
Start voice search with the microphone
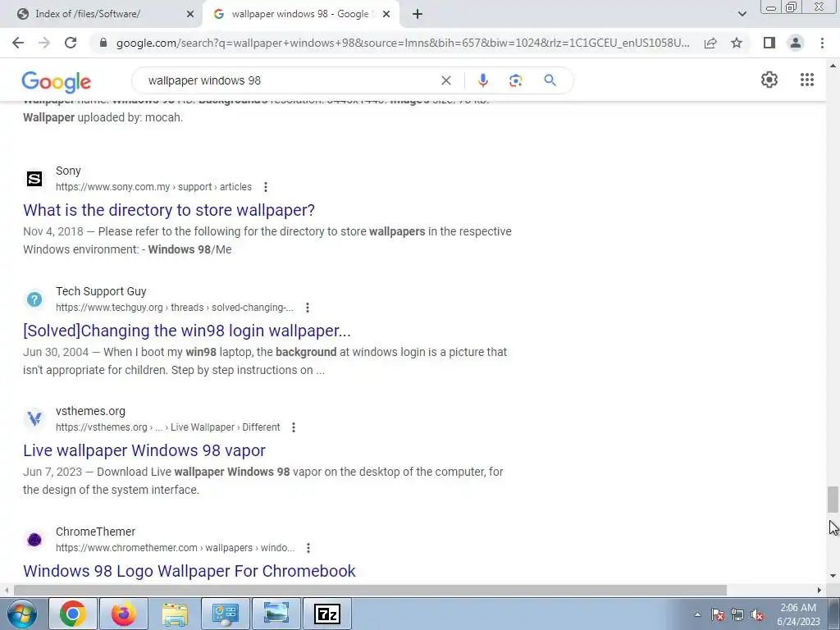482,80
